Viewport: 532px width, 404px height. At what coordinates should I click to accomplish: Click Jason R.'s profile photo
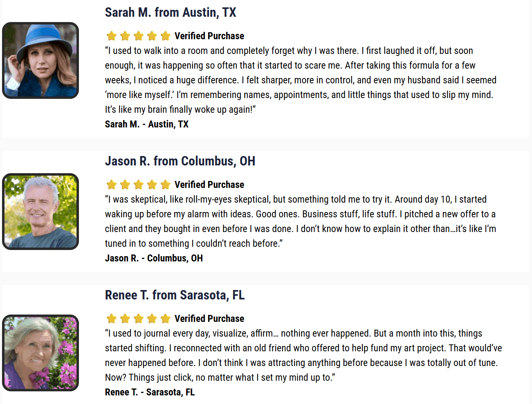pyautogui.click(x=40, y=212)
